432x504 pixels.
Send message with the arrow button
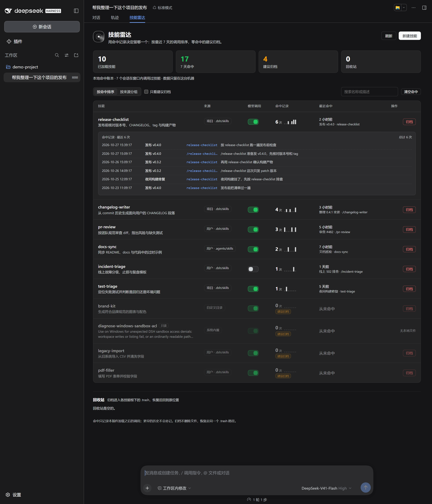(365, 487)
